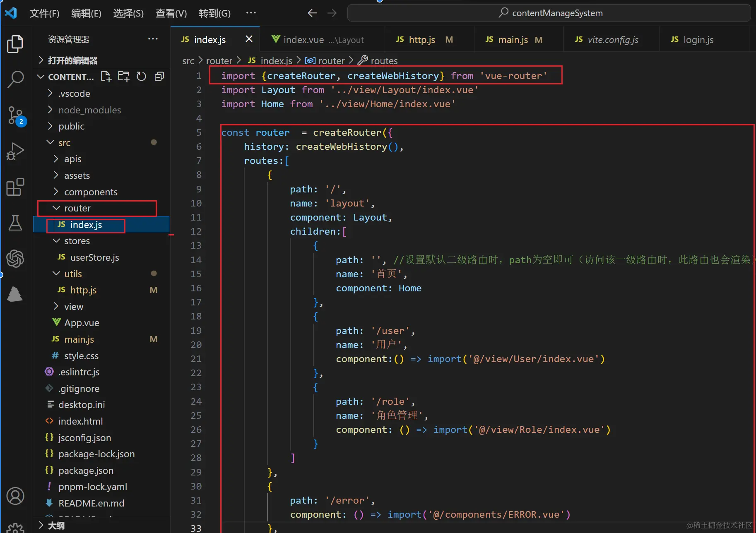This screenshot has height=533, width=756.
Task: Open the Extensions view
Action: (15, 187)
